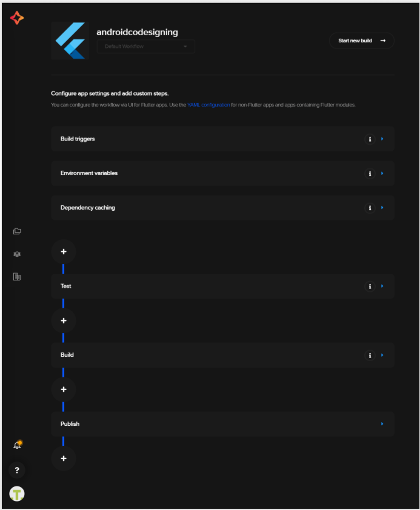Add a custom step before Test
The image size is (420, 510).
pos(64,252)
